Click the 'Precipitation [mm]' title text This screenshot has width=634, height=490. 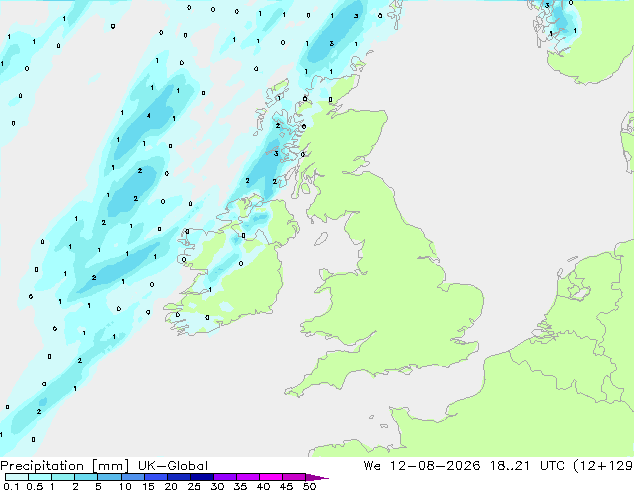tap(65, 466)
